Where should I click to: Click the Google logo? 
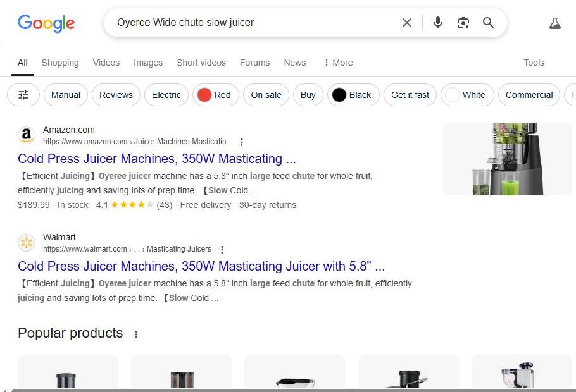click(x=46, y=23)
